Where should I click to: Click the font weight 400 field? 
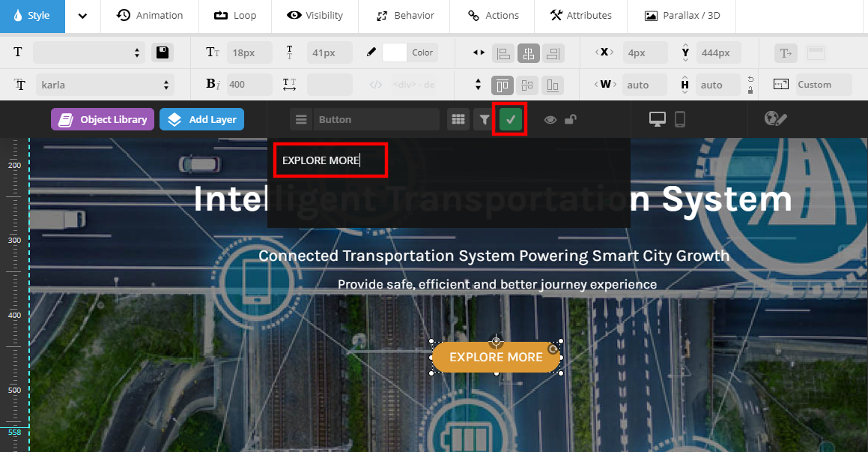coord(249,85)
